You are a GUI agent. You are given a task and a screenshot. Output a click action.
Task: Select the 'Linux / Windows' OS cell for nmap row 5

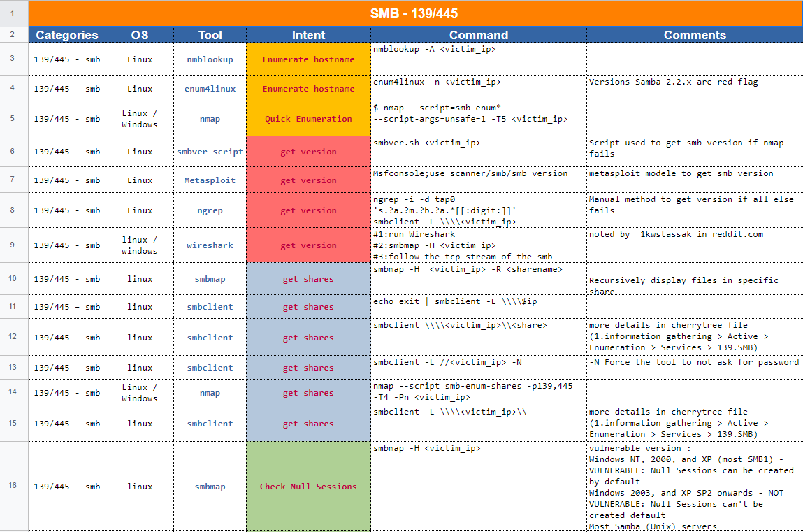coord(139,118)
